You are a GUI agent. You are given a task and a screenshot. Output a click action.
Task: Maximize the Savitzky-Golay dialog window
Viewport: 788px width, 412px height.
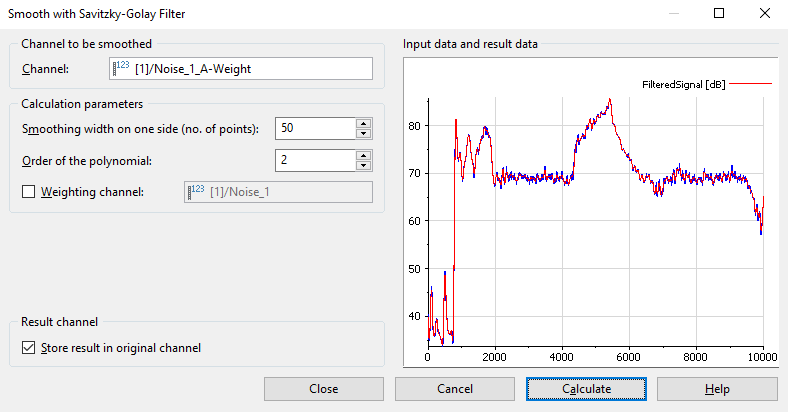pyautogui.click(x=718, y=14)
